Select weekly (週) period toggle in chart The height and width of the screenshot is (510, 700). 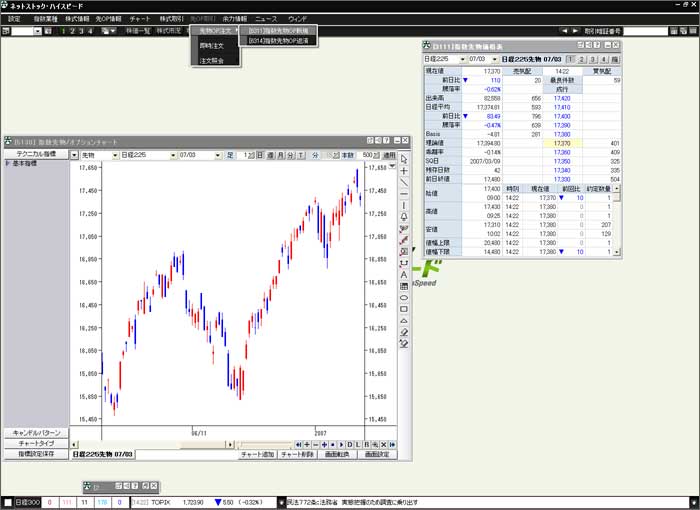click(x=271, y=155)
